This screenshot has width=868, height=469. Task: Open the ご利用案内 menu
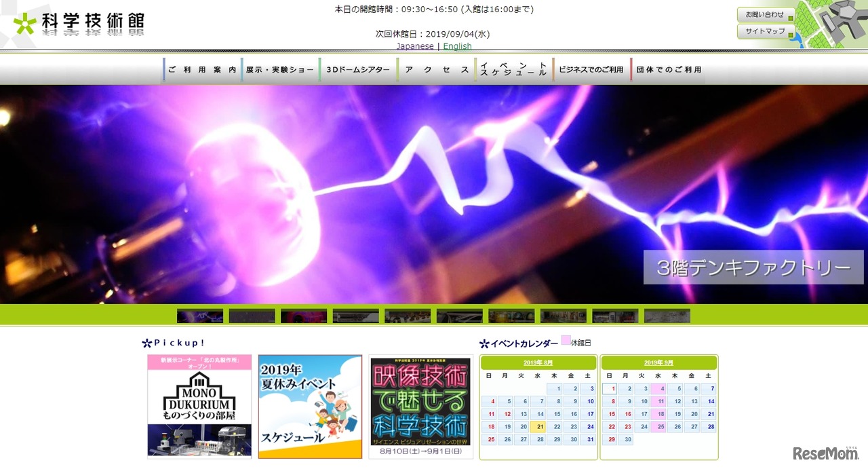click(x=201, y=69)
